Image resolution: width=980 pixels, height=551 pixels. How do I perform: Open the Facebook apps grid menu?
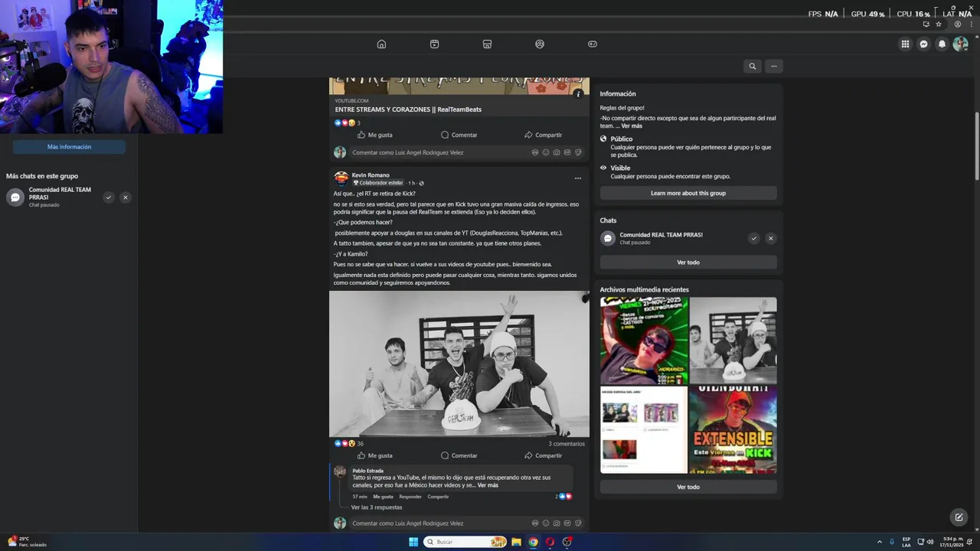pos(905,44)
